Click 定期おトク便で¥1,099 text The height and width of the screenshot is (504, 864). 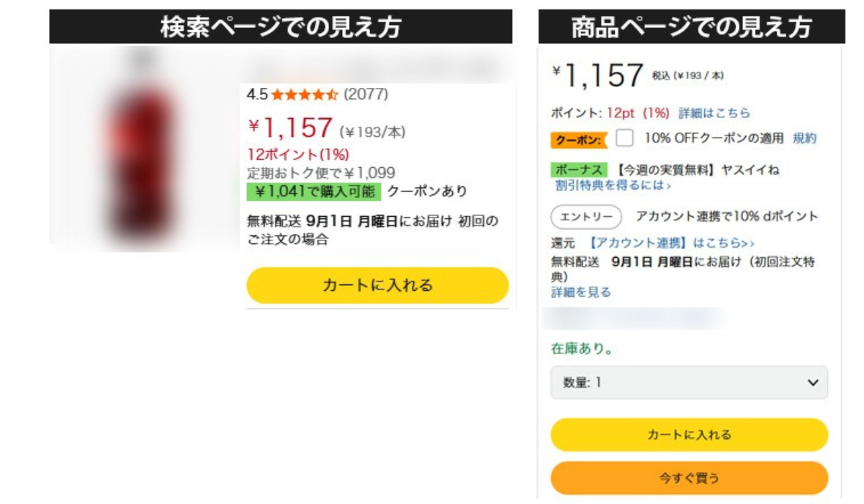click(321, 174)
